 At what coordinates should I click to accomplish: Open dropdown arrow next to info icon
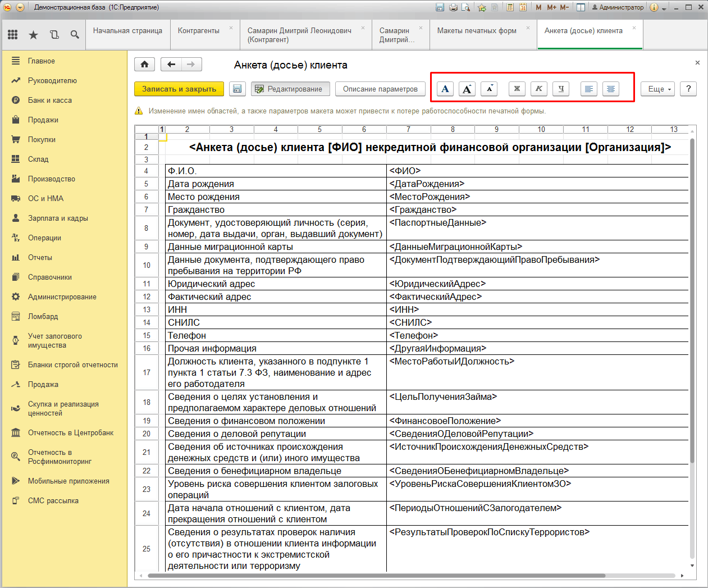tap(664, 8)
